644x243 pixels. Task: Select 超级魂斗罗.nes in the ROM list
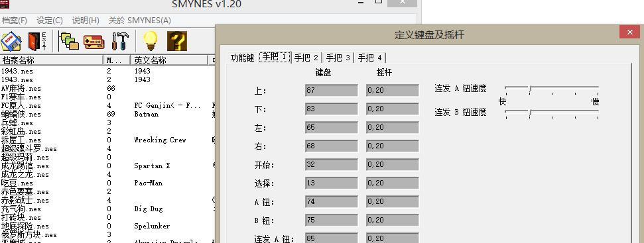click(x=29, y=148)
